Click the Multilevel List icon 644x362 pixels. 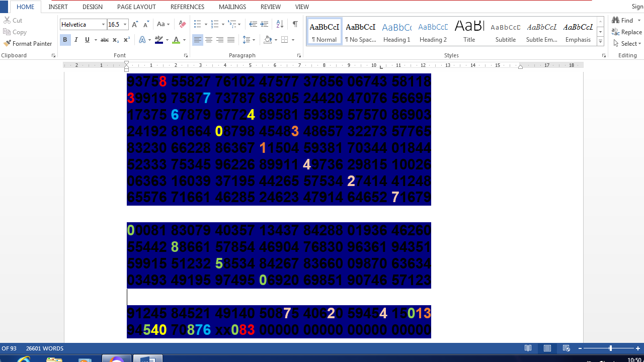tap(232, 24)
